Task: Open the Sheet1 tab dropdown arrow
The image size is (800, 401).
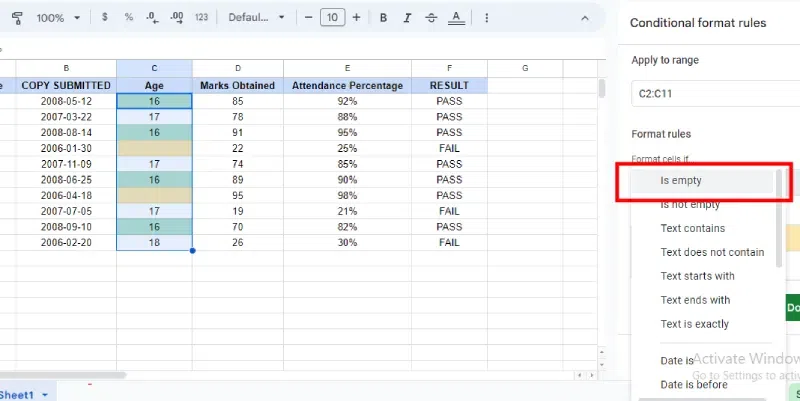Action: (x=45, y=395)
